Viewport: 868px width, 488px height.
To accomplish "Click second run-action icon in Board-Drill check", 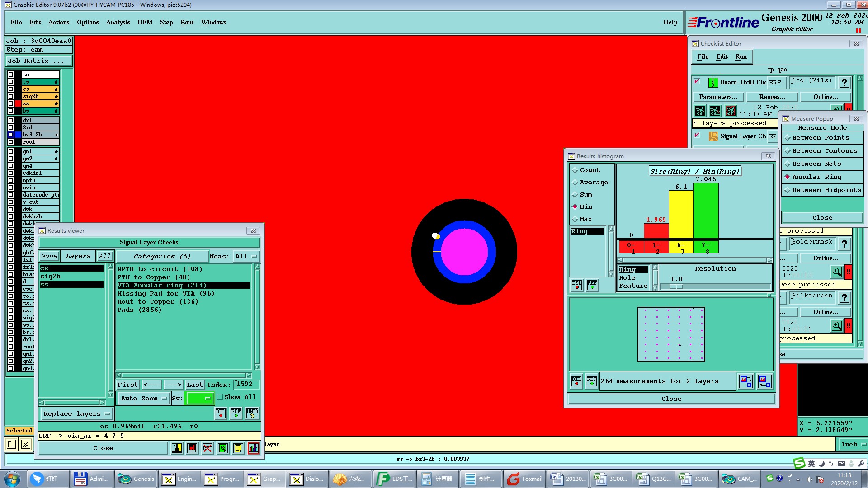I will coord(715,111).
